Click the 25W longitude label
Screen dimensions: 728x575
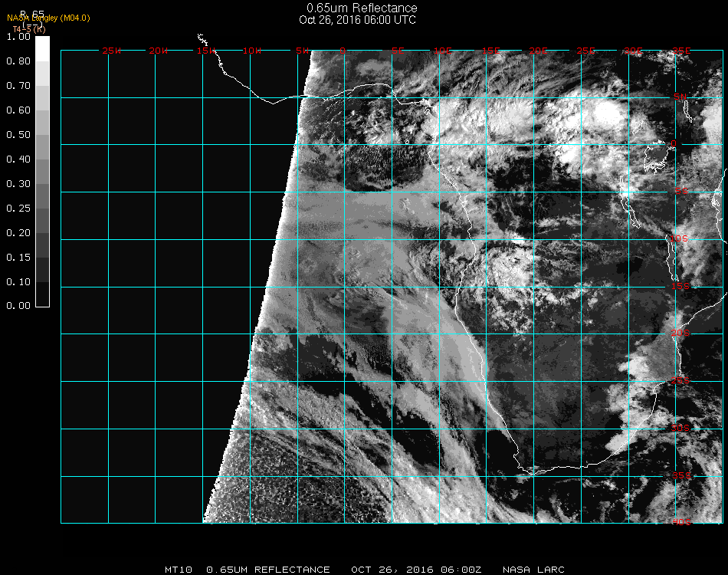112,51
